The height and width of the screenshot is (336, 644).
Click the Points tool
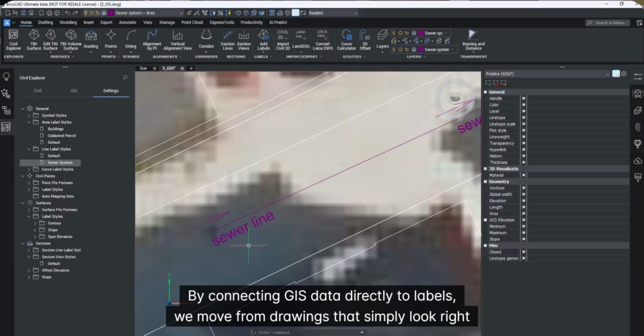point(111,40)
